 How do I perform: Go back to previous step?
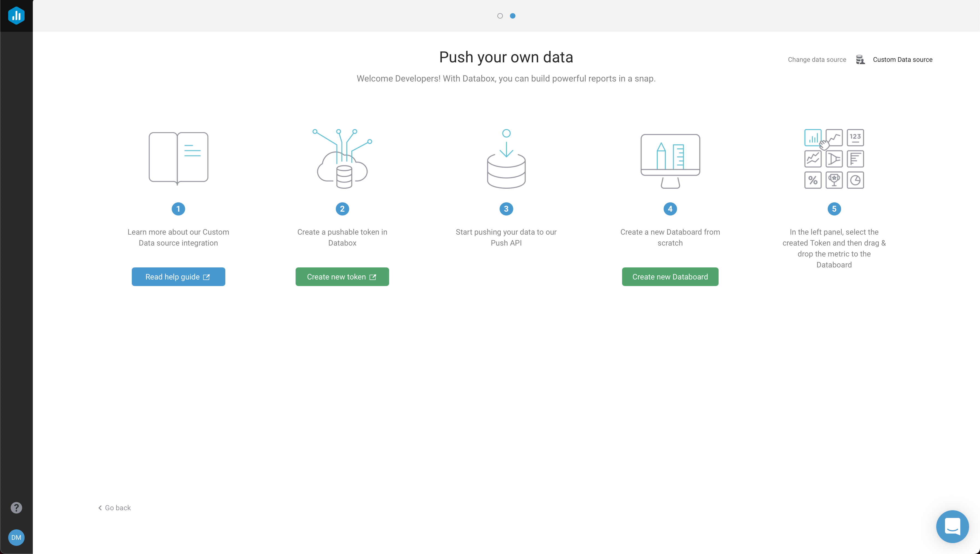[115, 508]
